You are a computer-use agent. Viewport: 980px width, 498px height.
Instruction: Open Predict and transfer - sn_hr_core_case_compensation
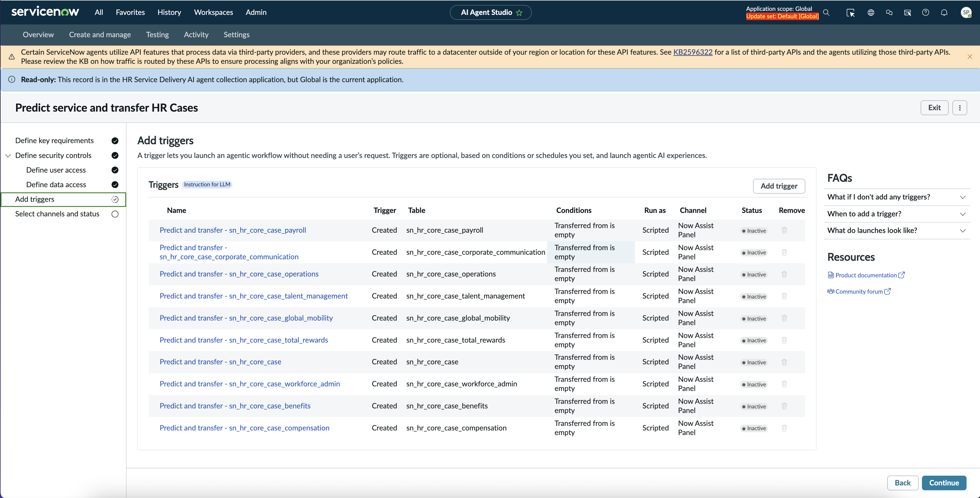click(244, 428)
